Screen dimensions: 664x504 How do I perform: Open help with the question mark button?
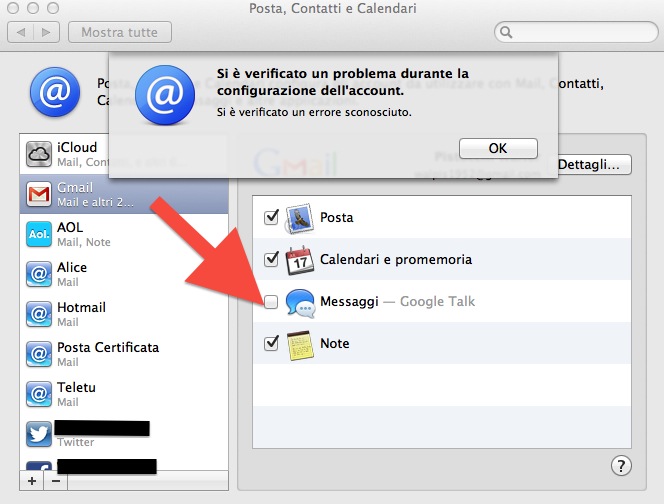621,466
